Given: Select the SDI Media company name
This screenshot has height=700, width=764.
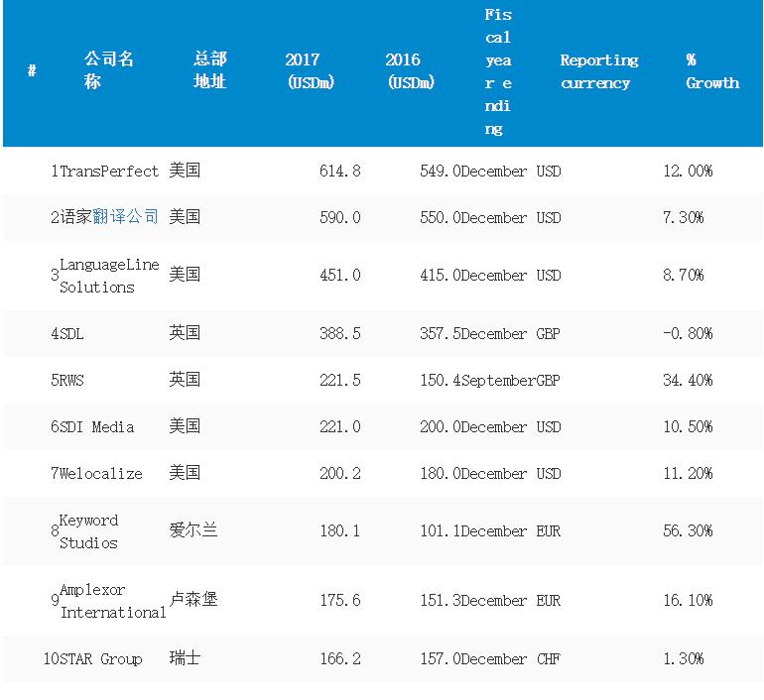Looking at the screenshot, I should 96,427.
